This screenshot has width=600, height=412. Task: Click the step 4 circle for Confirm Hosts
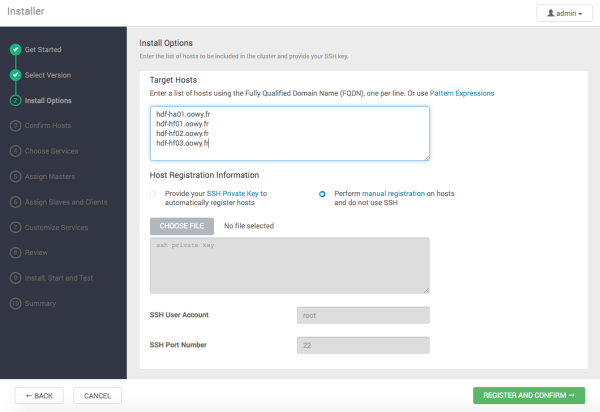coord(15,126)
